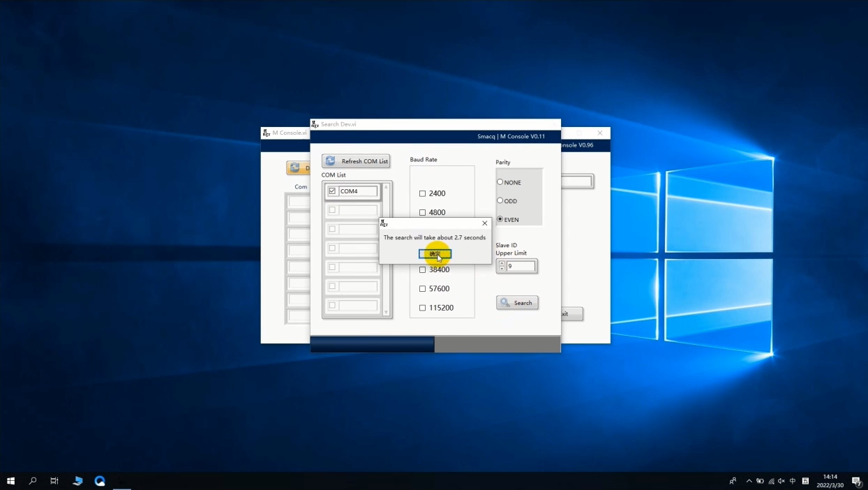Open the notification center icon
The image size is (868, 490).
[x=857, y=481]
